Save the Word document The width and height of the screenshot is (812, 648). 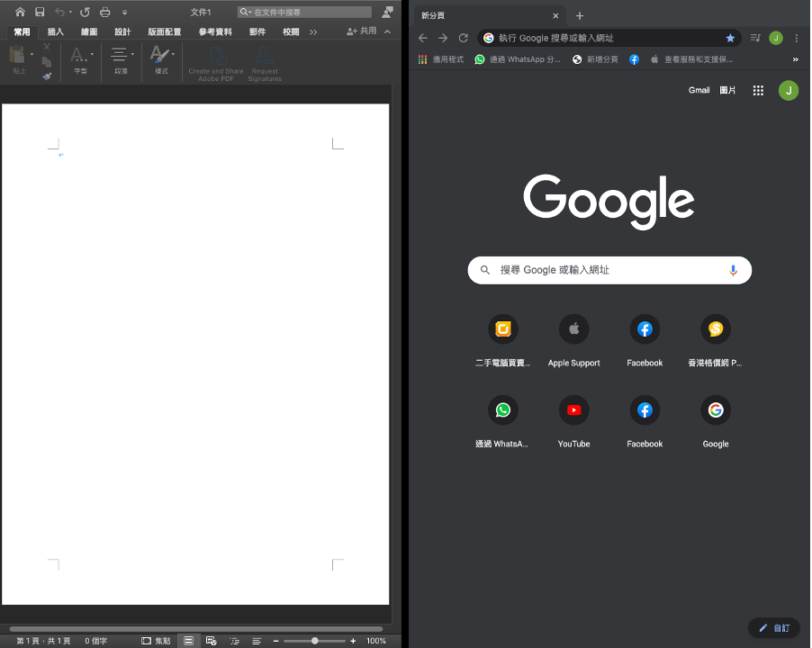(40, 12)
